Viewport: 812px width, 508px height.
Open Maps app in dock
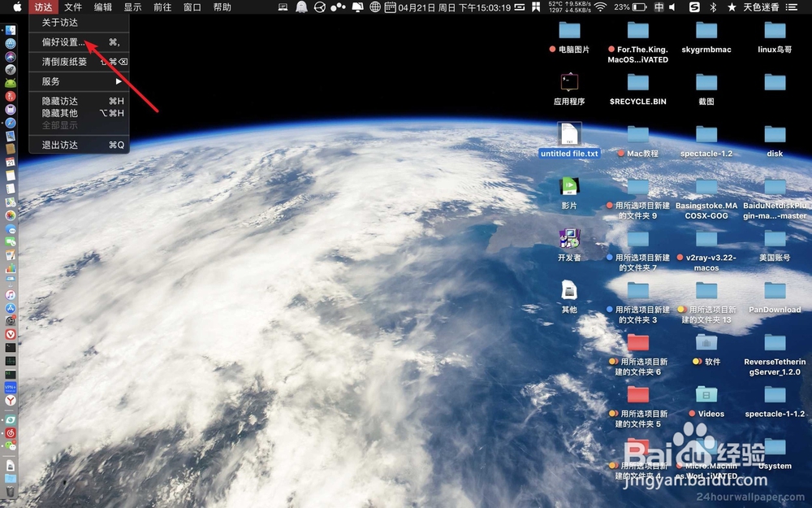[11, 202]
